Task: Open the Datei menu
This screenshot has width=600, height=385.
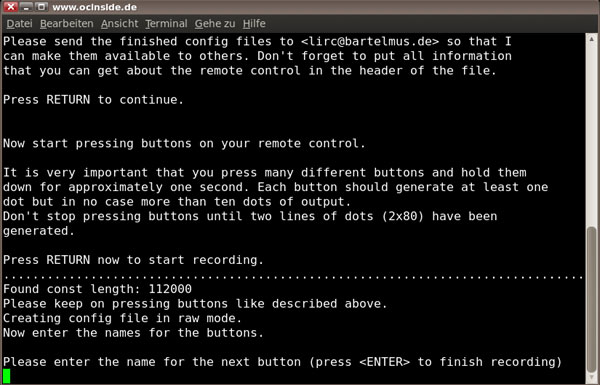Action: [19, 24]
